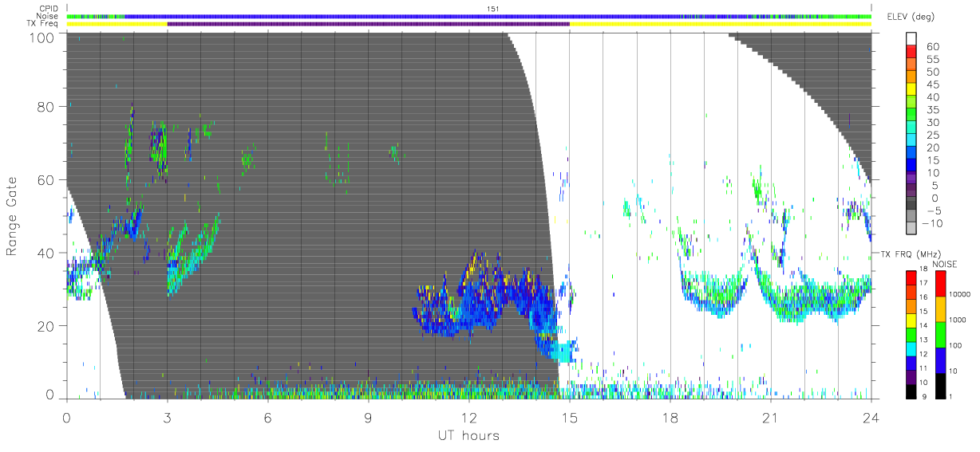Click the range gate 40 tick label
Image resolution: width=980 pixels, height=452 pixels.
46,253
